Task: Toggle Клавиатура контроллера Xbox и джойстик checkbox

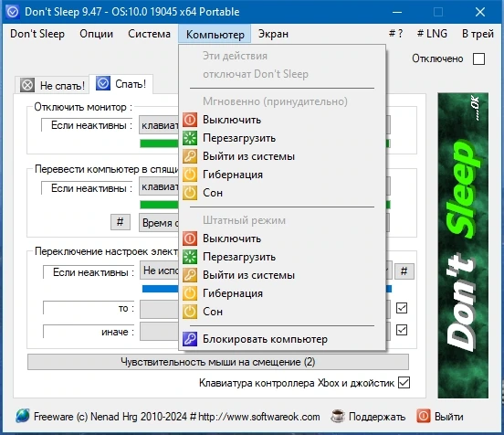Action: 404,383
